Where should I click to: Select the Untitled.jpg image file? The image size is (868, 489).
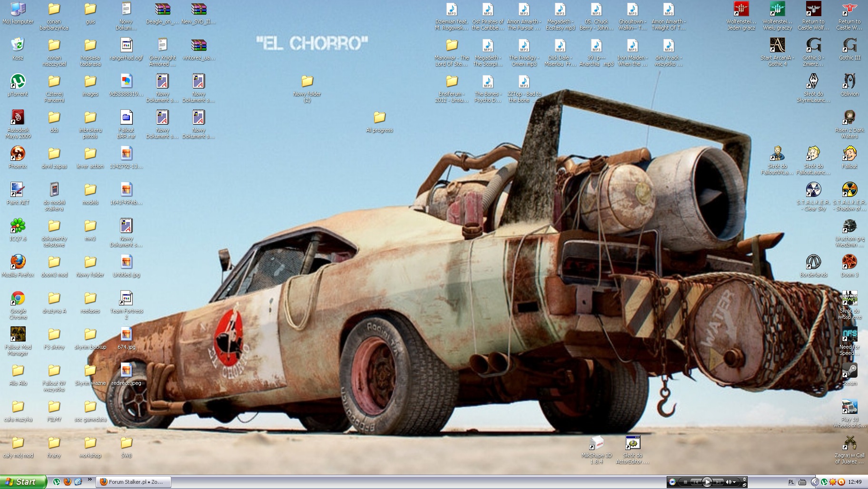pyautogui.click(x=126, y=266)
